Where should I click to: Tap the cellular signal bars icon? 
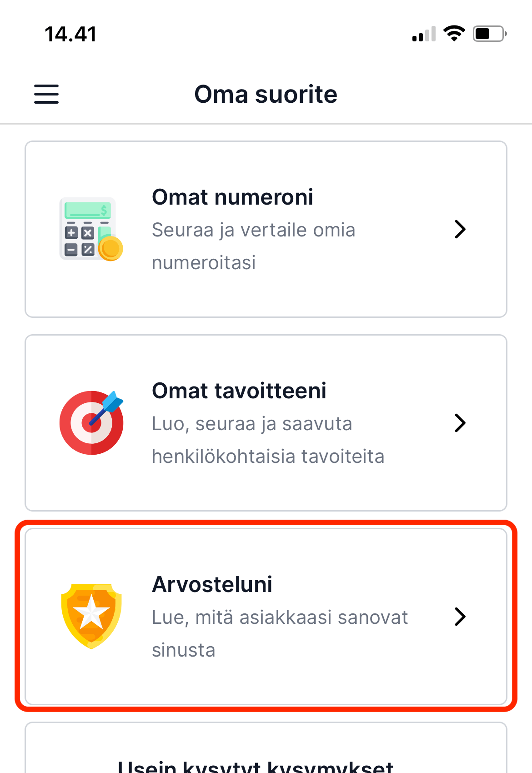(424, 34)
